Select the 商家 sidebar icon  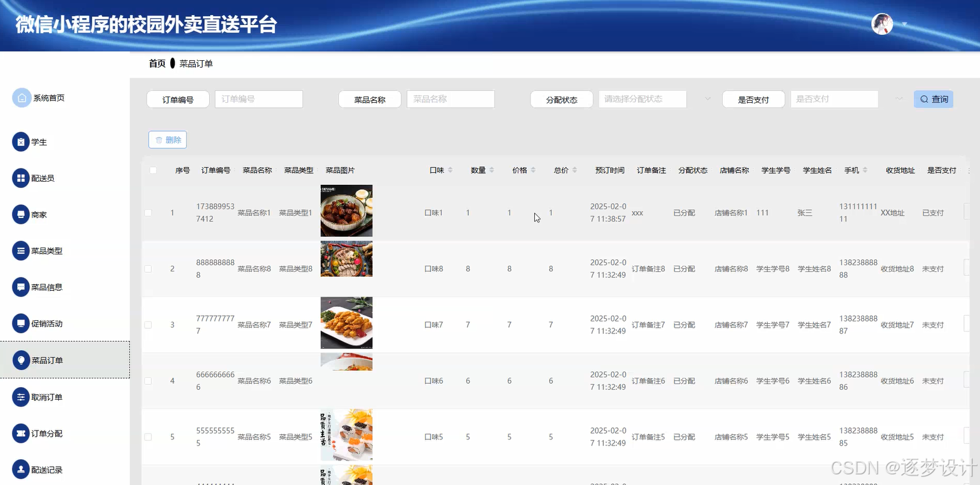coord(21,214)
